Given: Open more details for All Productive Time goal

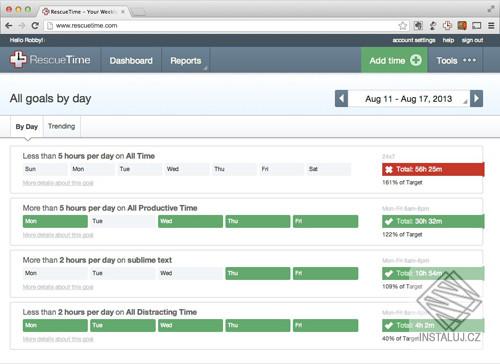Looking at the screenshot, I should [x=58, y=235].
